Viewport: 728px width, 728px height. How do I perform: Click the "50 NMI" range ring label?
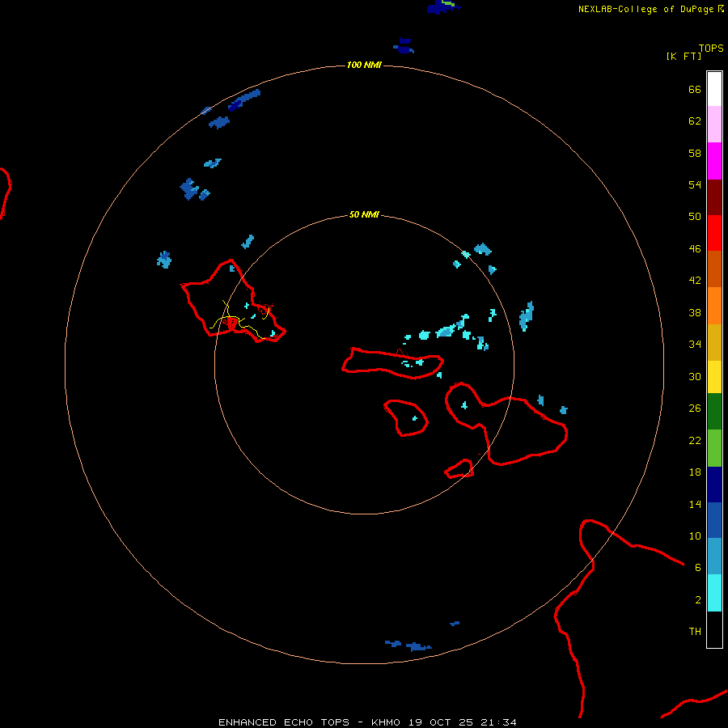tap(364, 214)
